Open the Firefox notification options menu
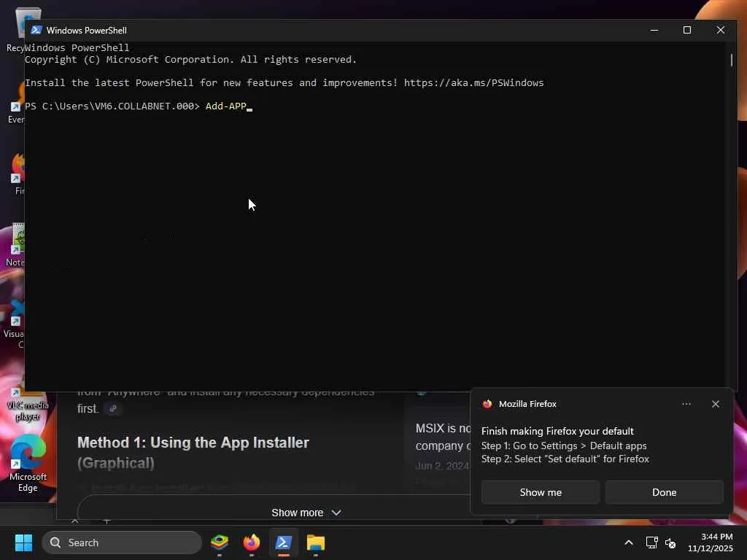Viewport: 747px width, 560px height. point(686,404)
